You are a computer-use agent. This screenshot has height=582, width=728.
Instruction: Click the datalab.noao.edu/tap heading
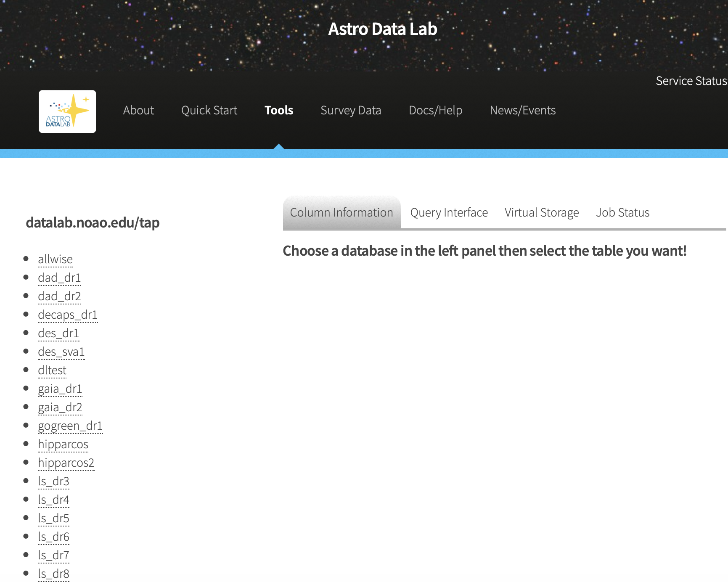(x=93, y=222)
